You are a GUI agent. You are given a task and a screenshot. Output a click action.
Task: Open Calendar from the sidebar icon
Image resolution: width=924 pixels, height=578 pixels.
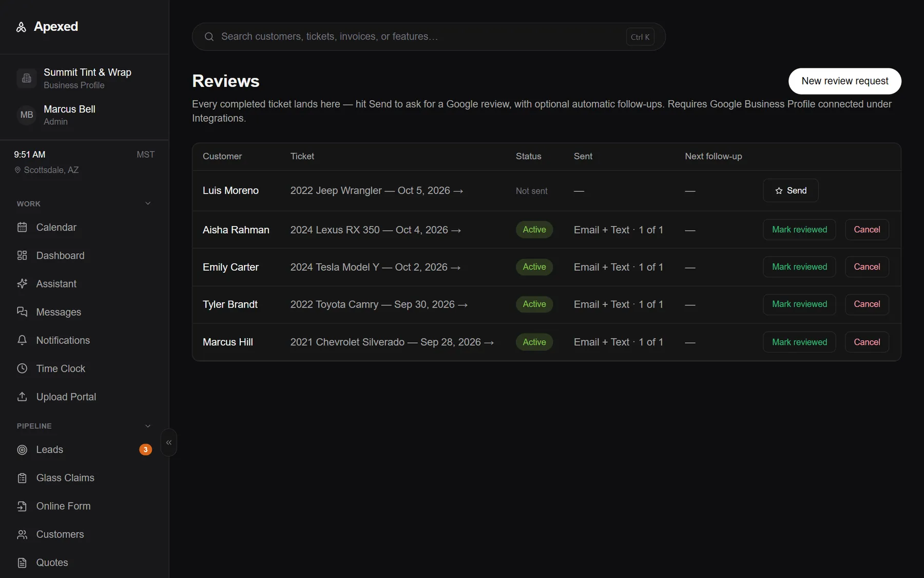coord(22,227)
